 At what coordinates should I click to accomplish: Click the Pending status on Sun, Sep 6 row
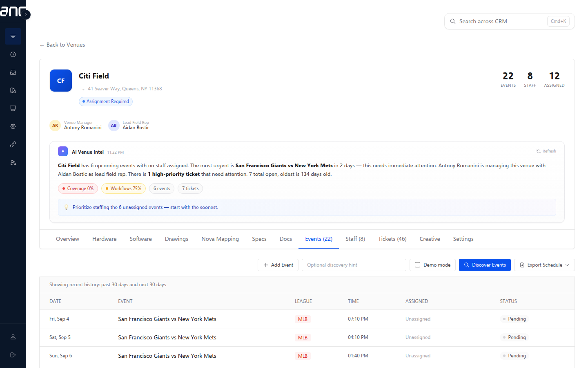514,356
